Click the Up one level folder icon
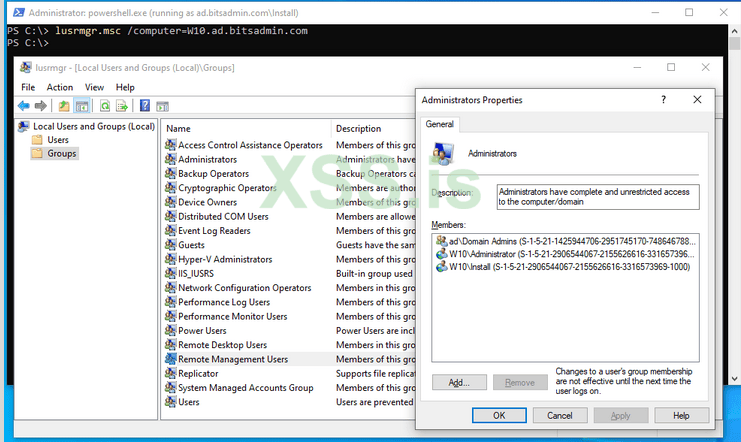741x442 pixels. point(64,106)
